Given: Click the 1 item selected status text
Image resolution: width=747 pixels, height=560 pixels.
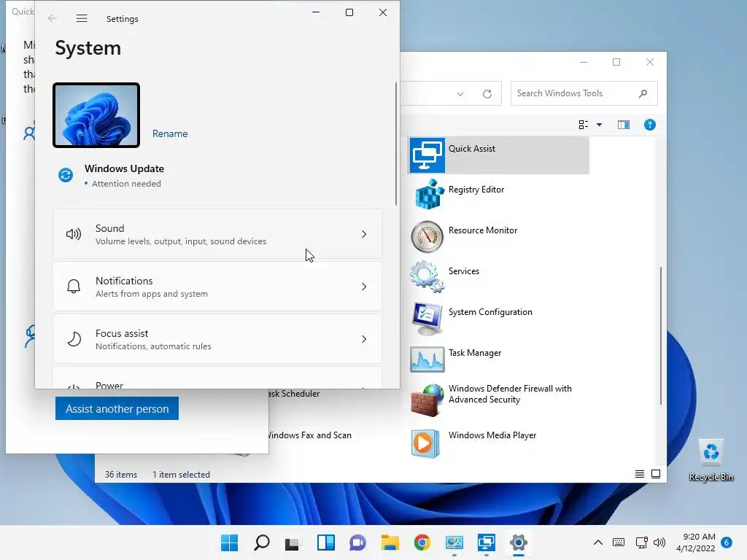Looking at the screenshot, I should tap(181, 474).
